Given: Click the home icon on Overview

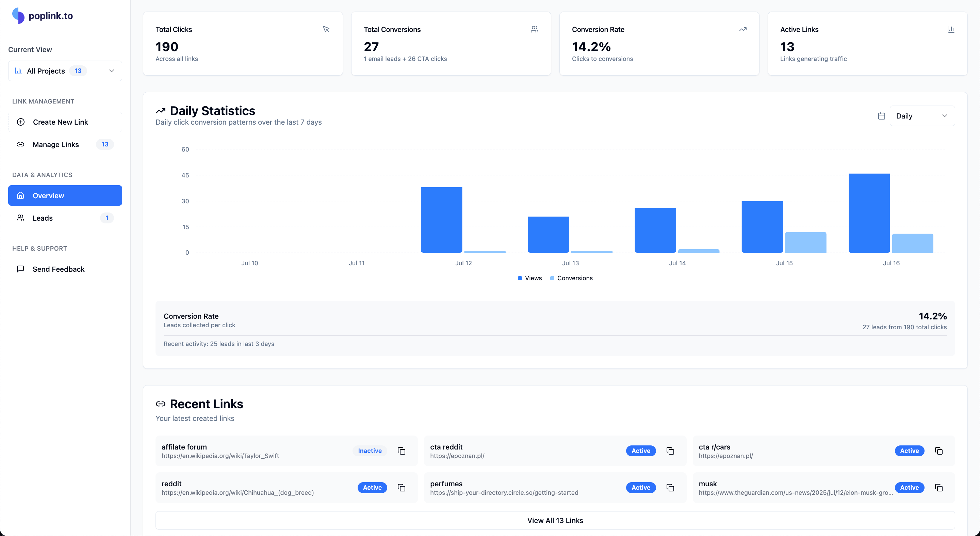Looking at the screenshot, I should 20,195.
